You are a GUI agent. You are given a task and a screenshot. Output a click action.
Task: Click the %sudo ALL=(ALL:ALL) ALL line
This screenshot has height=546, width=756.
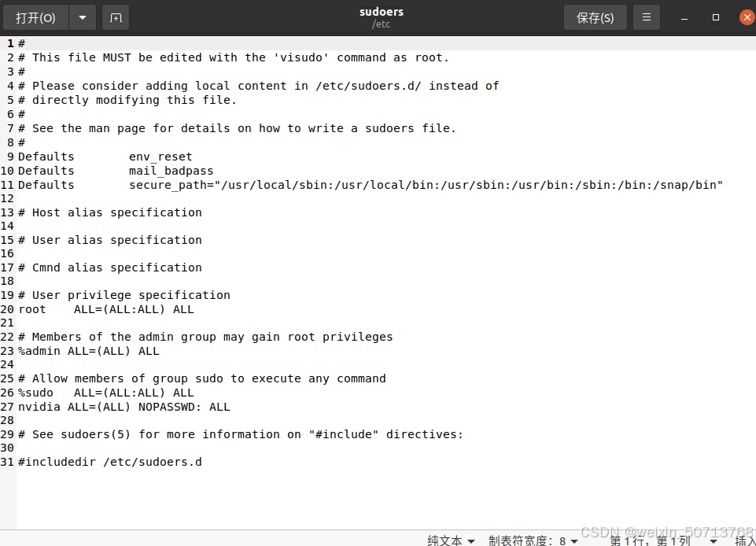102,393
